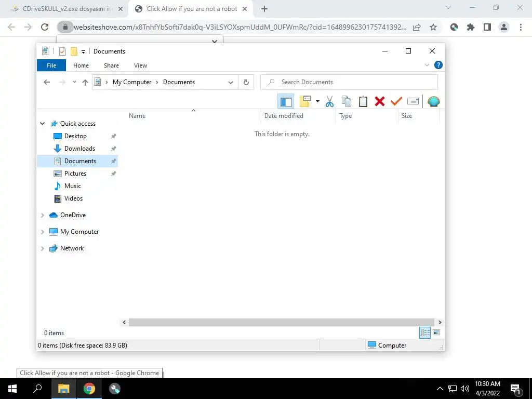This screenshot has width=532, height=399.
Task: Select Videos in navigation pane
Action: (73, 198)
